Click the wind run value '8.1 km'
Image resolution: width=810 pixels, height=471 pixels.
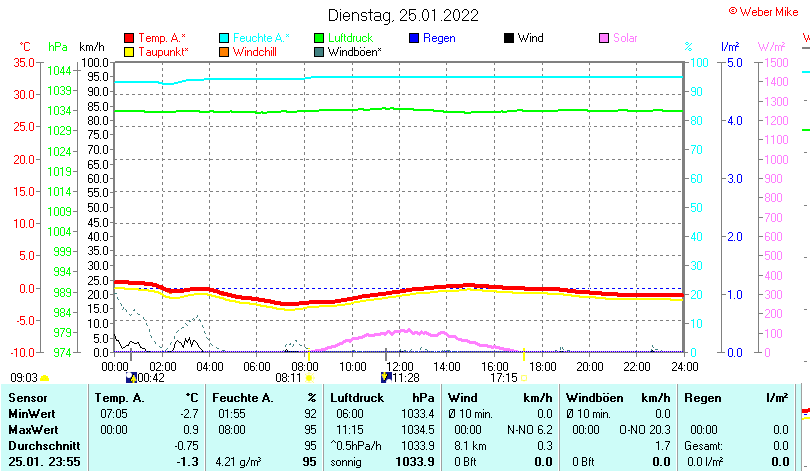click(x=470, y=446)
